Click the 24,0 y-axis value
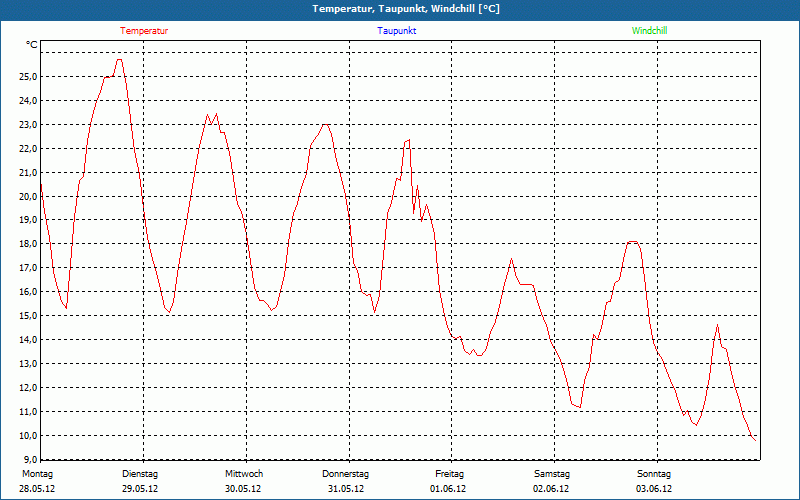The width and height of the screenshot is (800, 500). click(x=28, y=101)
